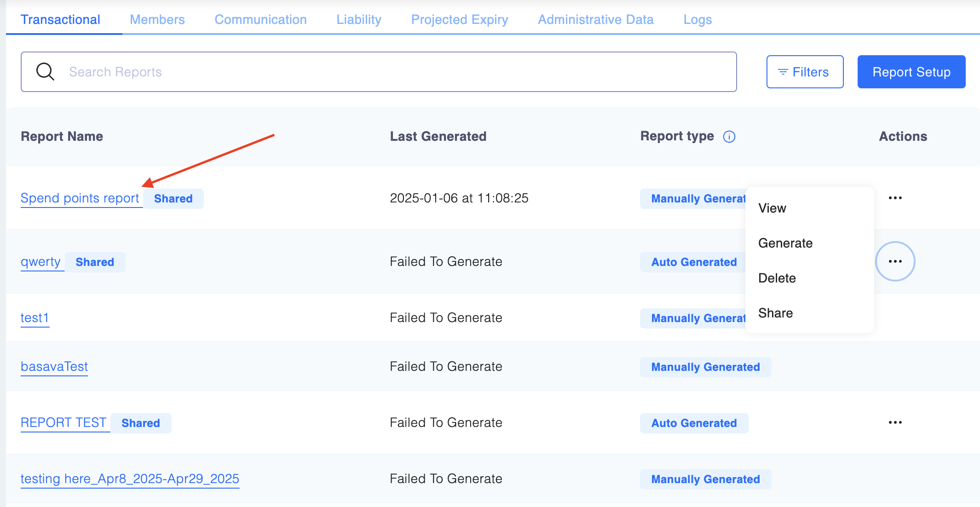Go to the Liability tab

tap(358, 20)
